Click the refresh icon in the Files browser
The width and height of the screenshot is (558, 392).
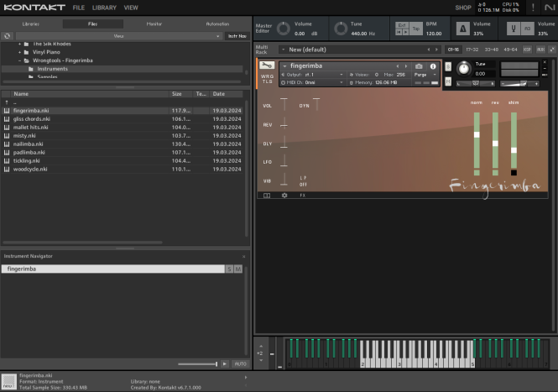click(7, 36)
